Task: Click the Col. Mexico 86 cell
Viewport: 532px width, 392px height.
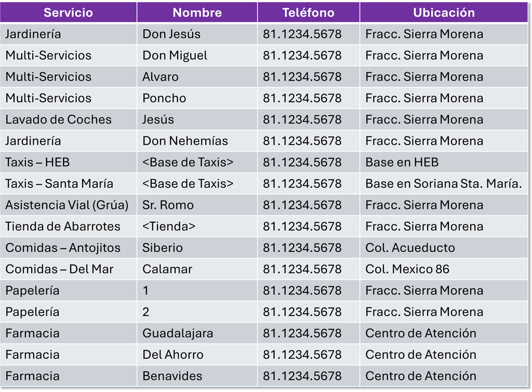Action: pos(444,269)
